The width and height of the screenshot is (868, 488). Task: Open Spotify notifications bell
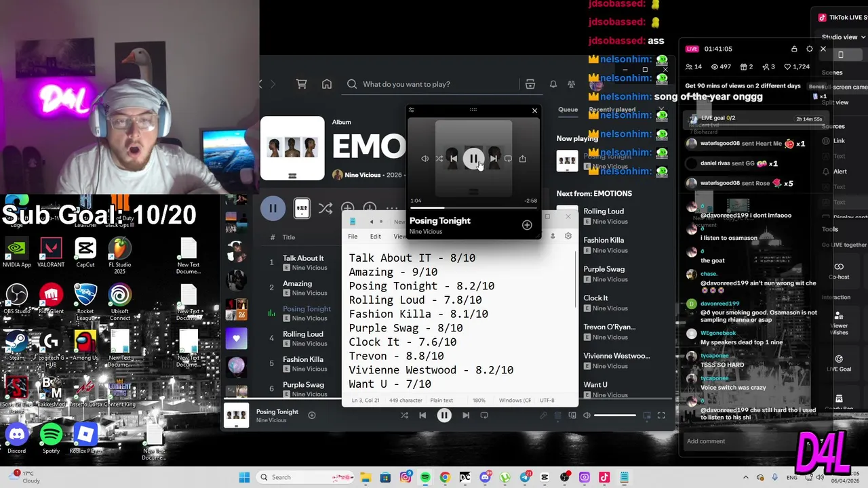tap(553, 84)
